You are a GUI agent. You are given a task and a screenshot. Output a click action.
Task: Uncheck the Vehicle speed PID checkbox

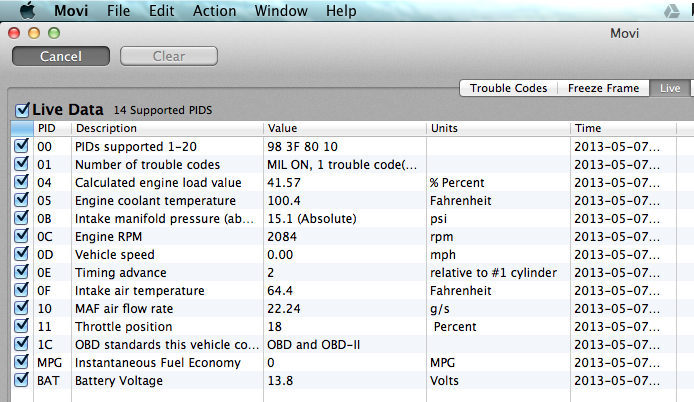[22, 255]
